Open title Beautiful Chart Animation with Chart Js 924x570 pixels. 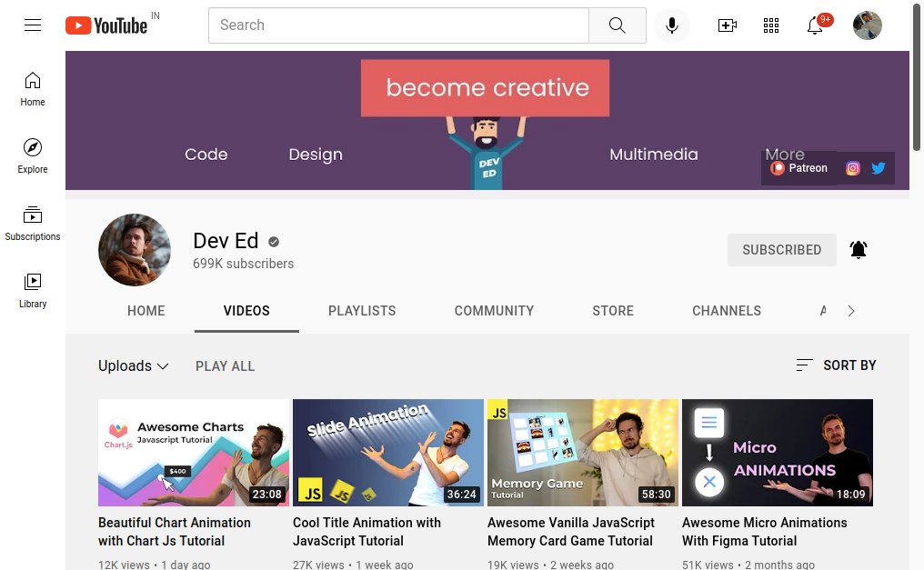click(175, 532)
